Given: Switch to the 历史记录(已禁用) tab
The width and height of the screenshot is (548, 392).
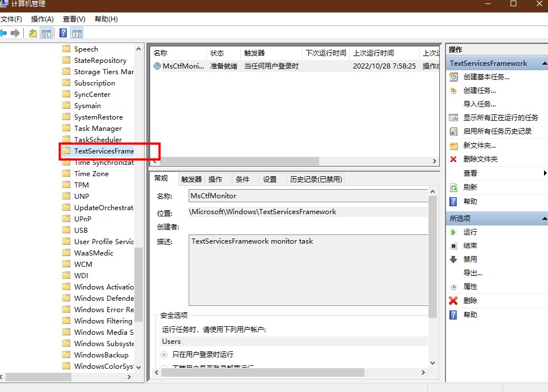Looking at the screenshot, I should pyautogui.click(x=316, y=179).
